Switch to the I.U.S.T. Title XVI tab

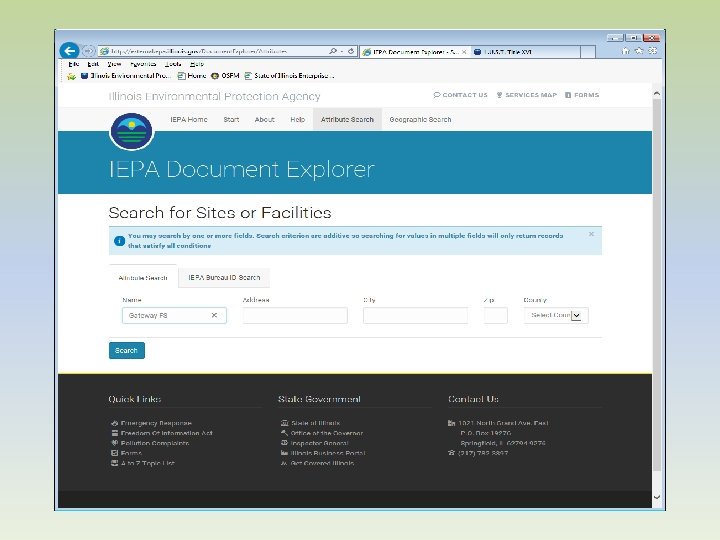[x=526, y=52]
